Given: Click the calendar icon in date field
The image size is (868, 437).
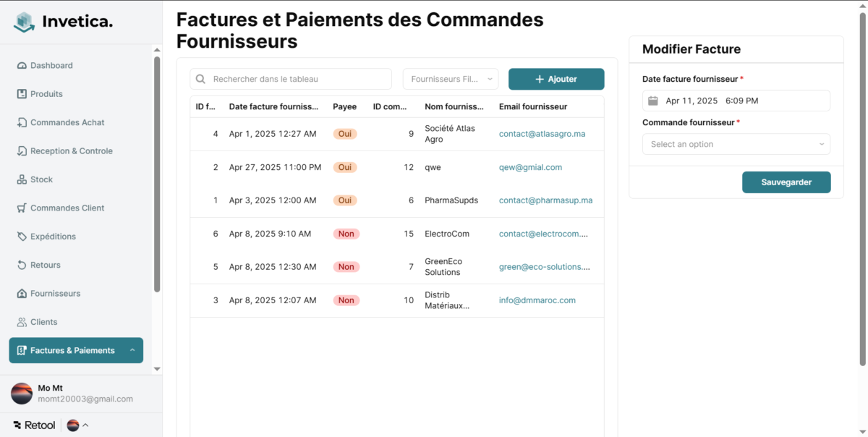Looking at the screenshot, I should tap(653, 101).
